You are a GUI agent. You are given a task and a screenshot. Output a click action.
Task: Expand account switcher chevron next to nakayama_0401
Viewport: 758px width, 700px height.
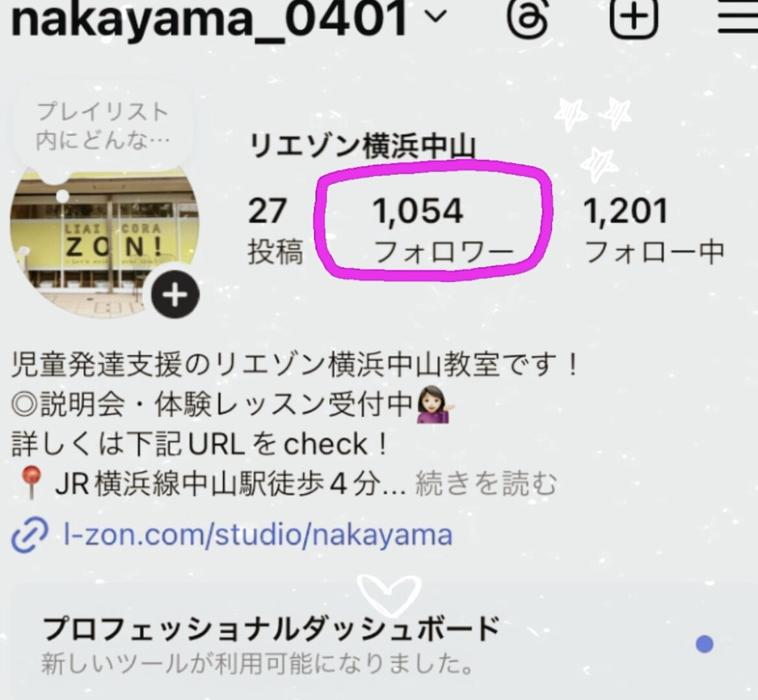coord(437,17)
